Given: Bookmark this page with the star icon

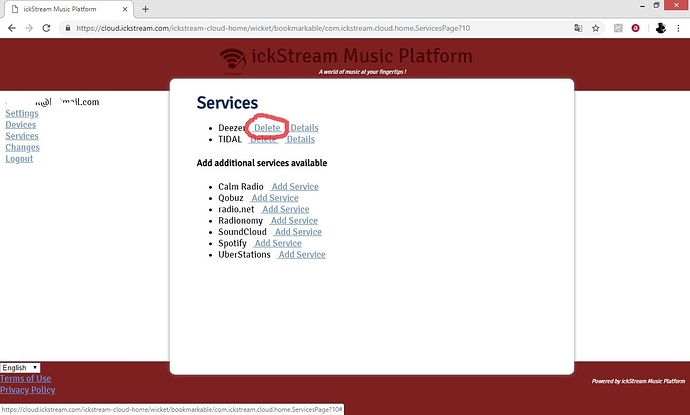Looking at the screenshot, I should 595,28.
